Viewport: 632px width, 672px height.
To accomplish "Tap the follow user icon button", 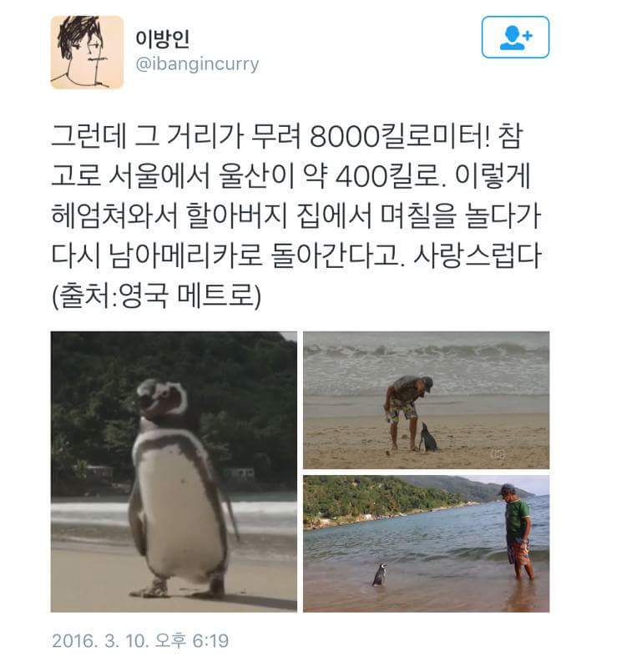I will (515, 37).
